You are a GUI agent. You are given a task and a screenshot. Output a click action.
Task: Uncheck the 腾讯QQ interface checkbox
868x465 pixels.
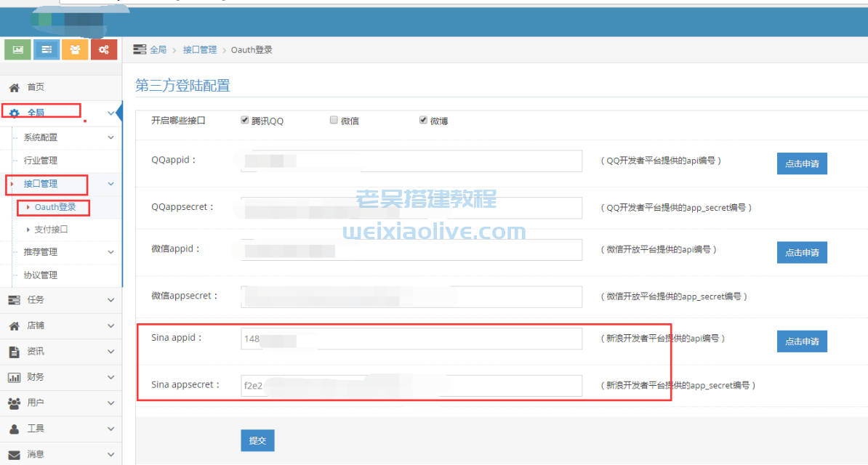245,119
